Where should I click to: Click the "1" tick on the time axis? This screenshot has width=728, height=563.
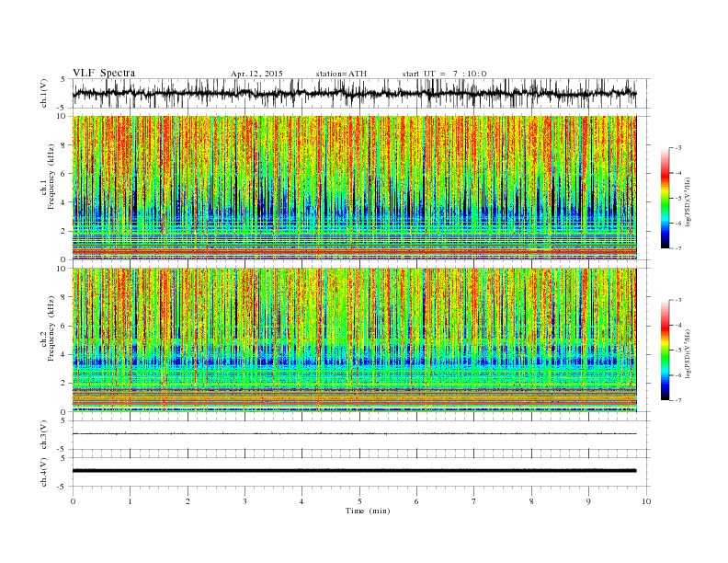[130, 501]
